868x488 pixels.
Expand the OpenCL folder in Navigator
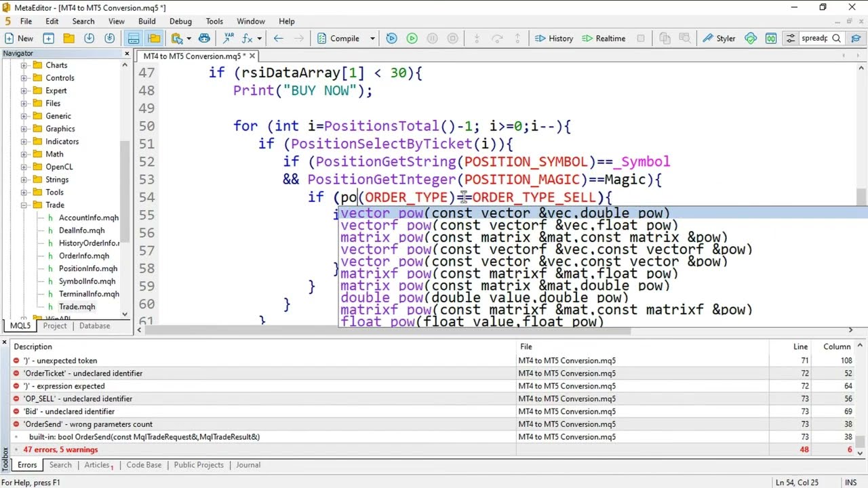pos(24,167)
